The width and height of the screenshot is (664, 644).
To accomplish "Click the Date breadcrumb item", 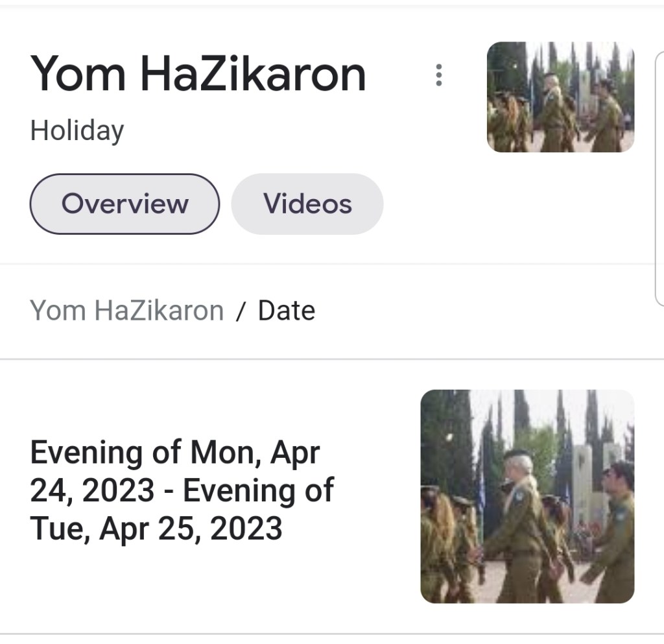I will [x=287, y=311].
